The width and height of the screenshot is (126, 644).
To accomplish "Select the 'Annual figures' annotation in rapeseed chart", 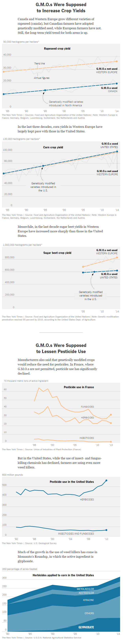I will (x=42, y=78).
